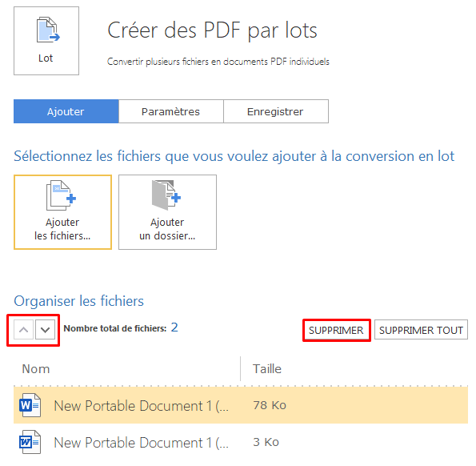Open the Ajouter tab
Screen dimensions: 476x466
66,111
